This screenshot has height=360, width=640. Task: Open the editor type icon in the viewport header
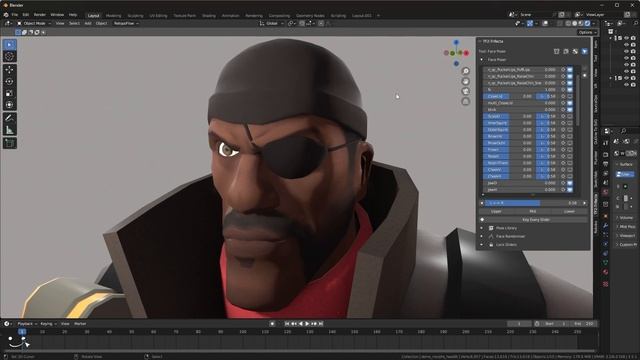8,23
